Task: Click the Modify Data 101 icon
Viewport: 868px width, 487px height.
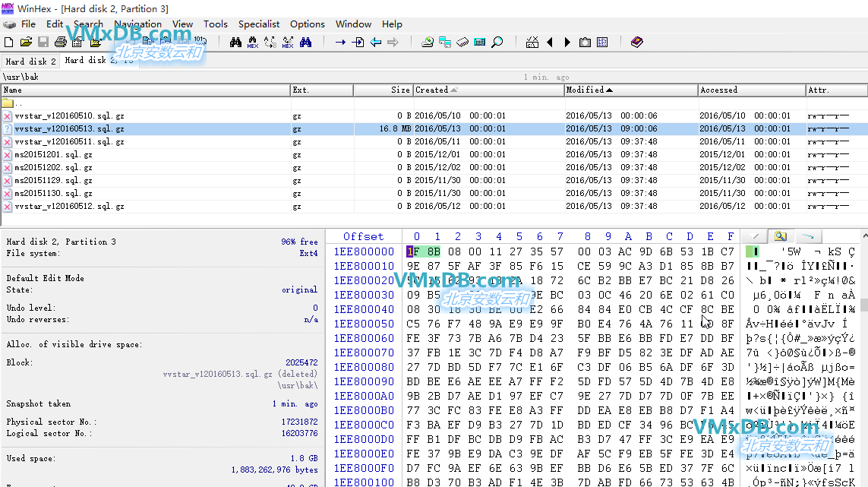Action: [200, 40]
